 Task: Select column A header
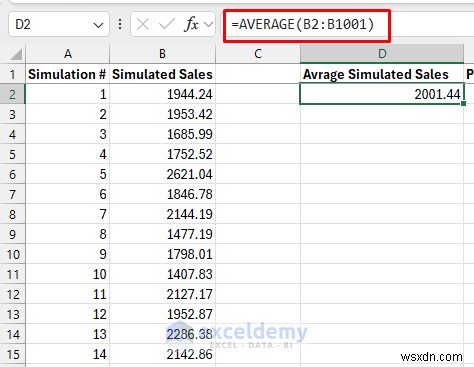[68, 54]
